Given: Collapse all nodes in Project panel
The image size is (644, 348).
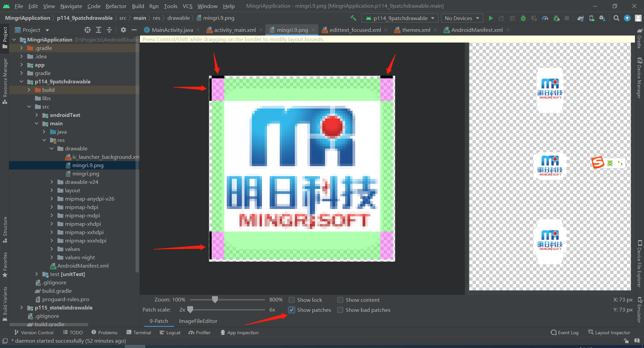Looking at the screenshot, I should click(x=109, y=30).
